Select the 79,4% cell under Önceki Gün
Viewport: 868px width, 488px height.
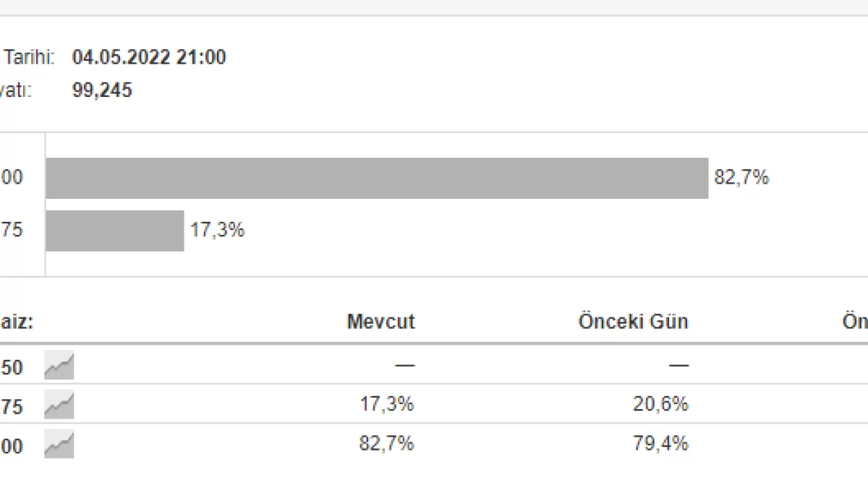[x=661, y=443]
